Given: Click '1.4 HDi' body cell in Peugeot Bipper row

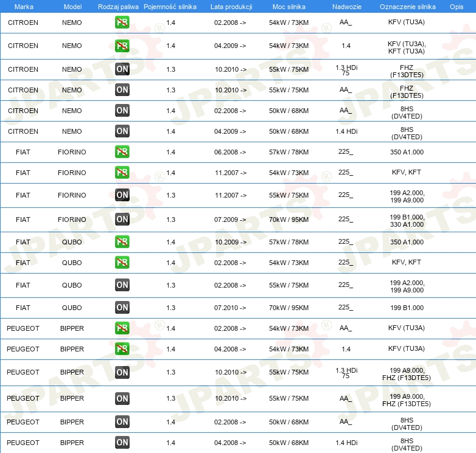Looking at the screenshot, I should tap(346, 443).
